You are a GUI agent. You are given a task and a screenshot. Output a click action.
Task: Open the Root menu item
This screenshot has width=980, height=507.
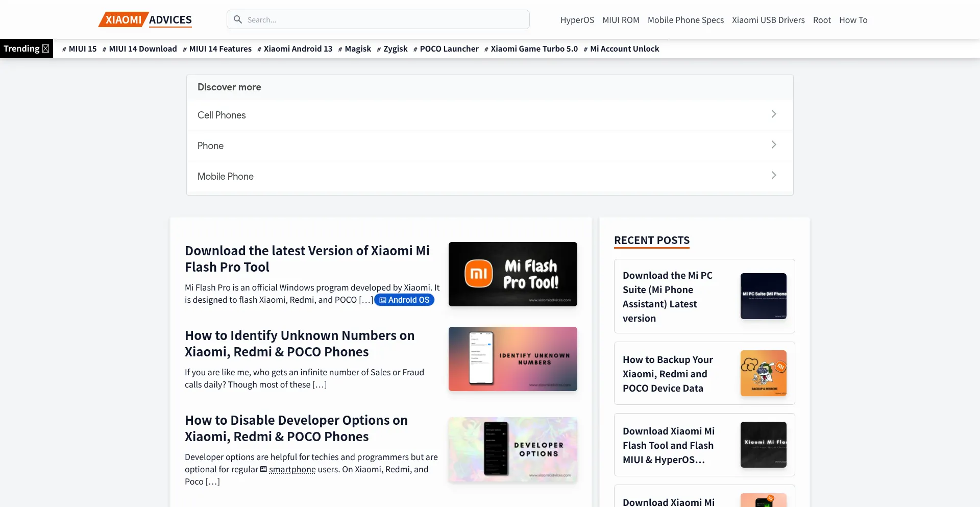pyautogui.click(x=822, y=20)
